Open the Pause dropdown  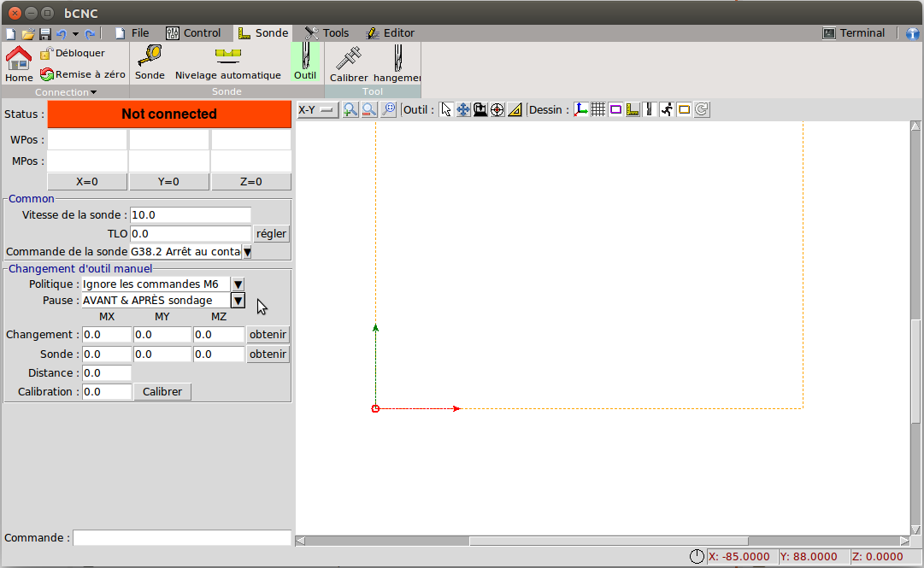coord(238,301)
